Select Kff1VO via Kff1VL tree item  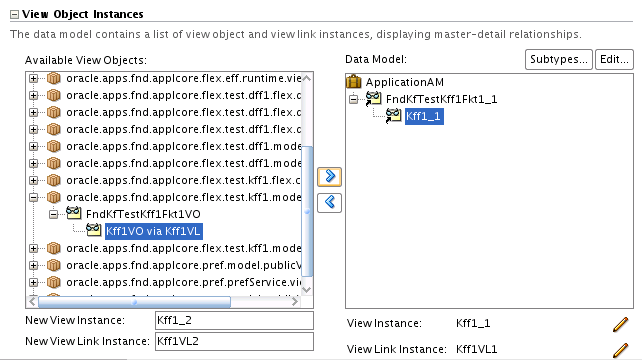point(154,231)
